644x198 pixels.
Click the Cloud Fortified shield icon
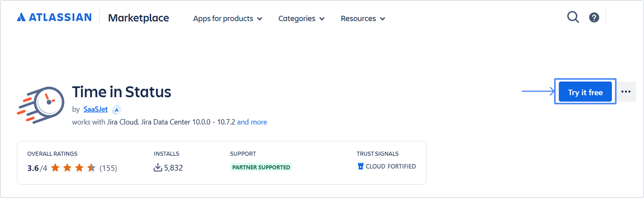[x=361, y=166]
